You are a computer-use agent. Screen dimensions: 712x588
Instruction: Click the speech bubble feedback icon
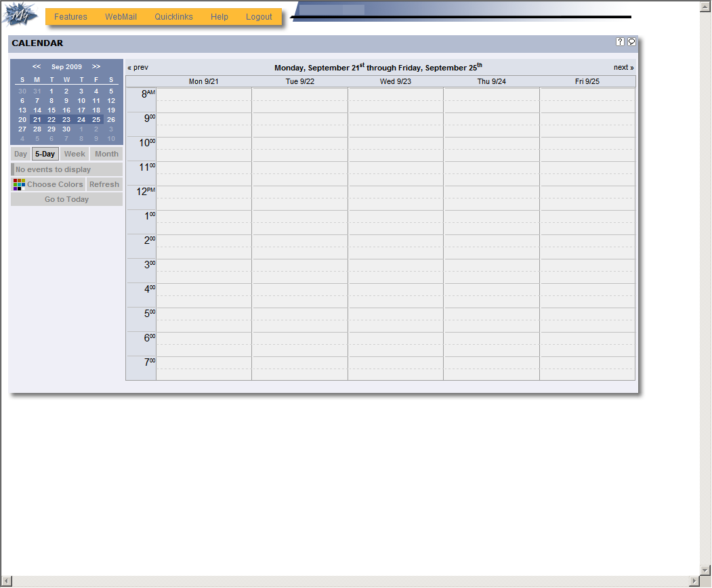pos(631,42)
